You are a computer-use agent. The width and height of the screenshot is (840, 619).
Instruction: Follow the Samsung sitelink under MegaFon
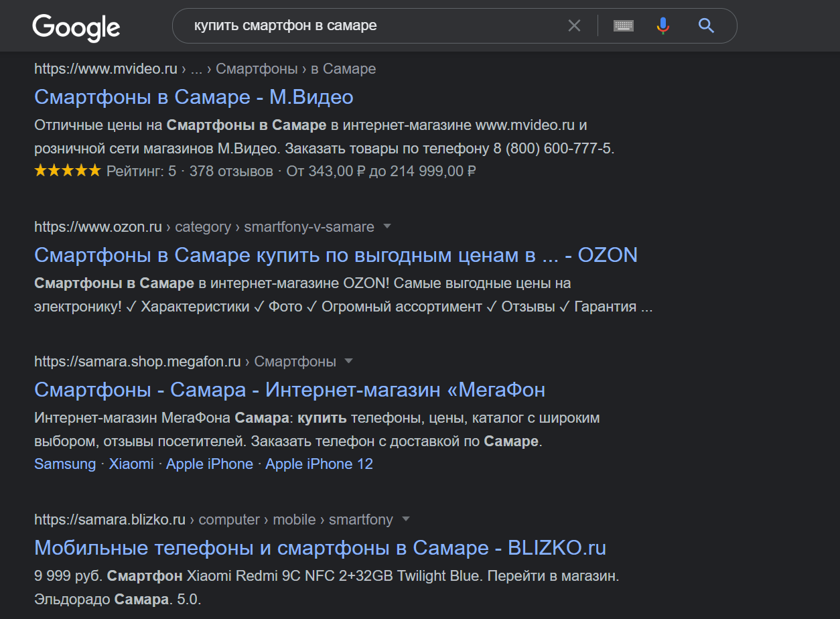(x=65, y=464)
